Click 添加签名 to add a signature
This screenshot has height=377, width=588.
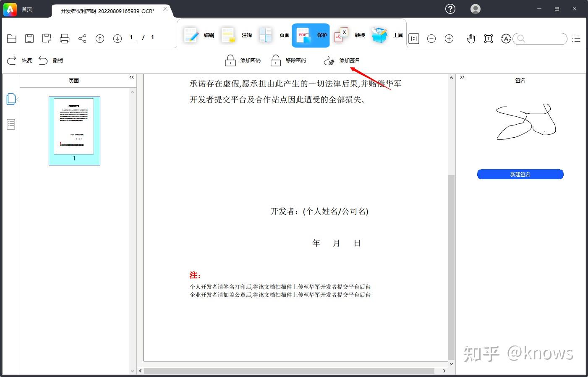(x=342, y=60)
